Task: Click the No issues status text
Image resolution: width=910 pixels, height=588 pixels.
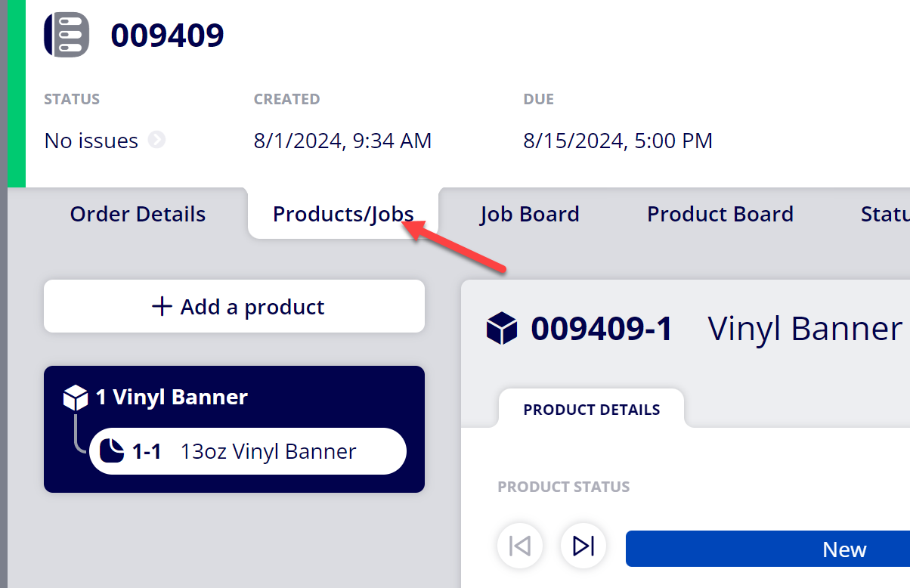Action: click(91, 141)
